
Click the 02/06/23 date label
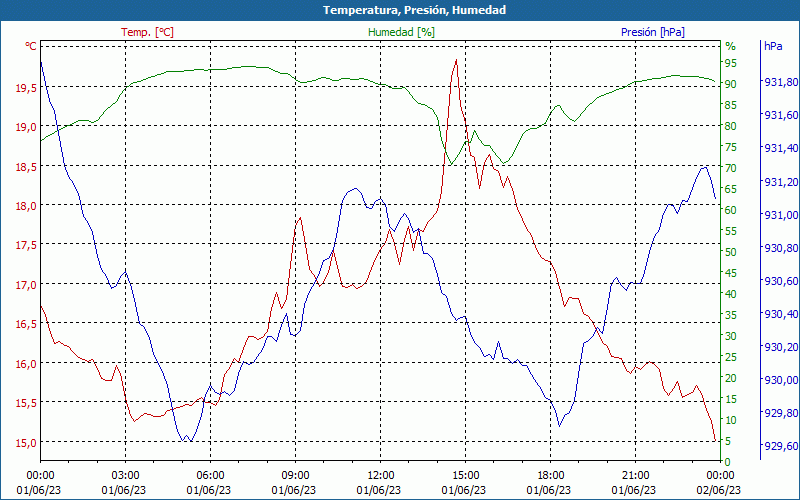(x=718, y=490)
